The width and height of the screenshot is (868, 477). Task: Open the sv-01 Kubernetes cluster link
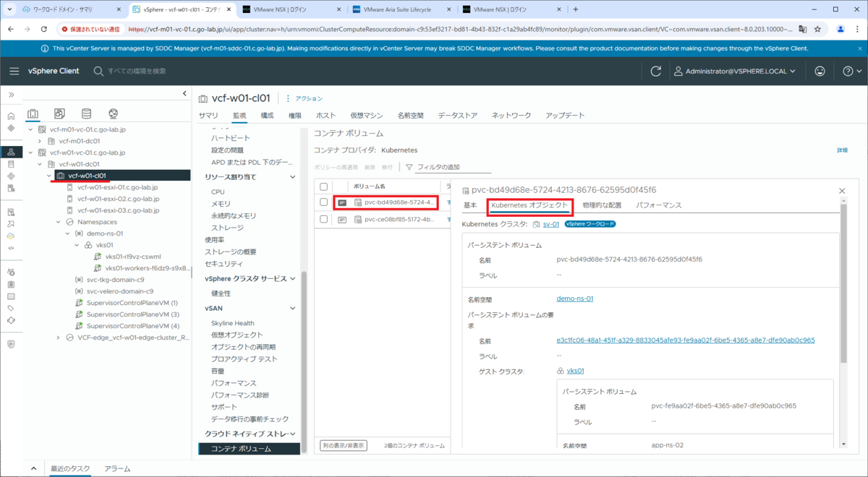pos(551,224)
